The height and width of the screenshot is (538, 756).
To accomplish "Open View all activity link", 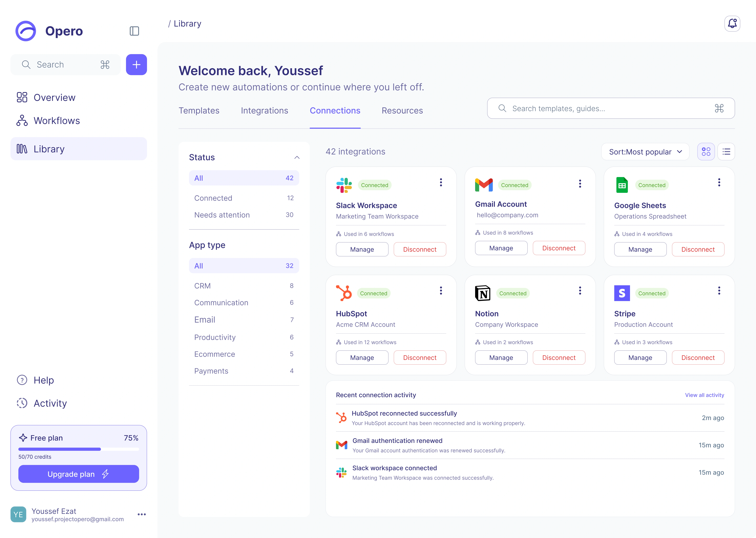I will [704, 395].
